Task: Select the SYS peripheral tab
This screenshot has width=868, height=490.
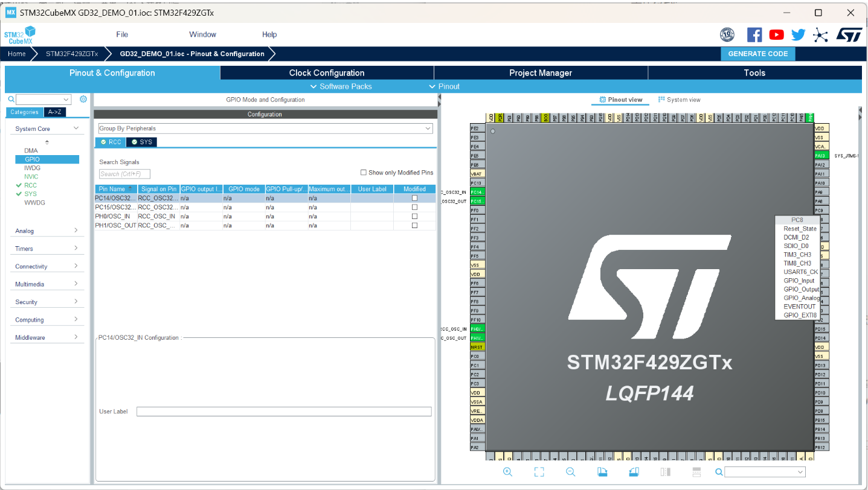Action: tap(143, 142)
